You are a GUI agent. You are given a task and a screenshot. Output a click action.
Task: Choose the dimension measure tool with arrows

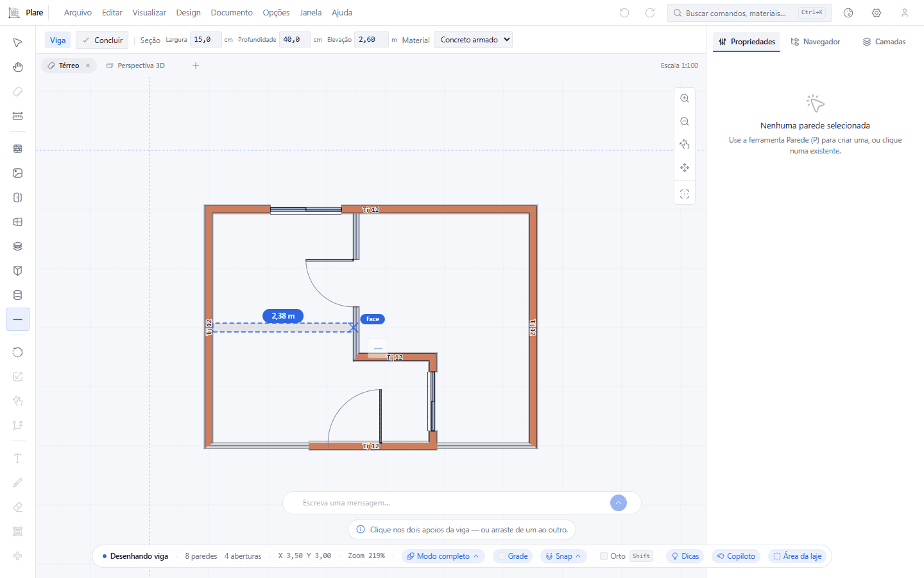point(18,116)
